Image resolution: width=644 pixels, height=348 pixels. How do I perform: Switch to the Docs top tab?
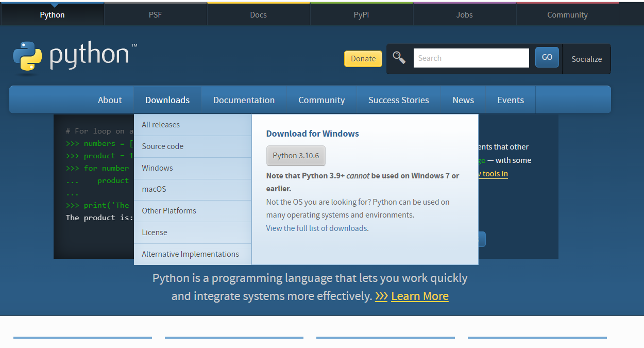258,14
